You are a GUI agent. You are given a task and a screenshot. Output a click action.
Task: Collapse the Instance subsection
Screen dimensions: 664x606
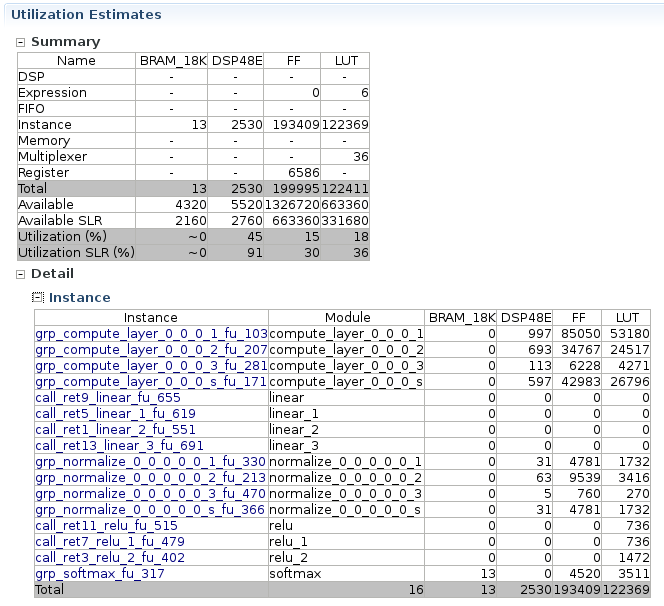[x=38, y=298]
